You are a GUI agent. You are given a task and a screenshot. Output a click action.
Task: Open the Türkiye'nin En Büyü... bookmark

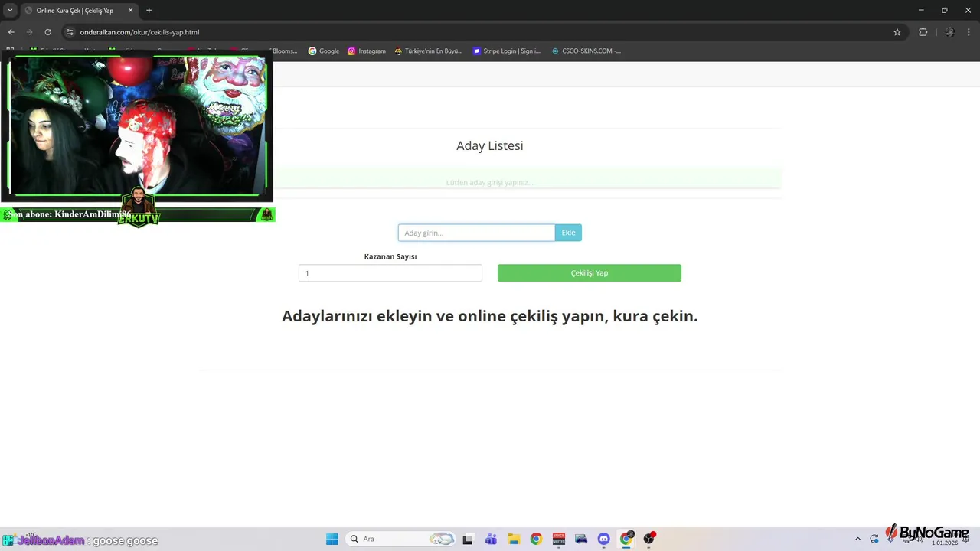coord(429,51)
